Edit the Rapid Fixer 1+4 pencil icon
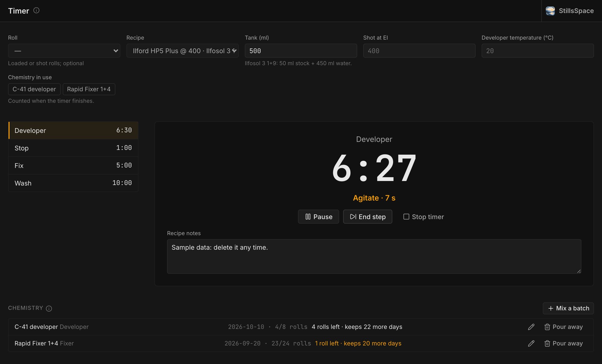Screen dimensions: 602x364 (531, 344)
